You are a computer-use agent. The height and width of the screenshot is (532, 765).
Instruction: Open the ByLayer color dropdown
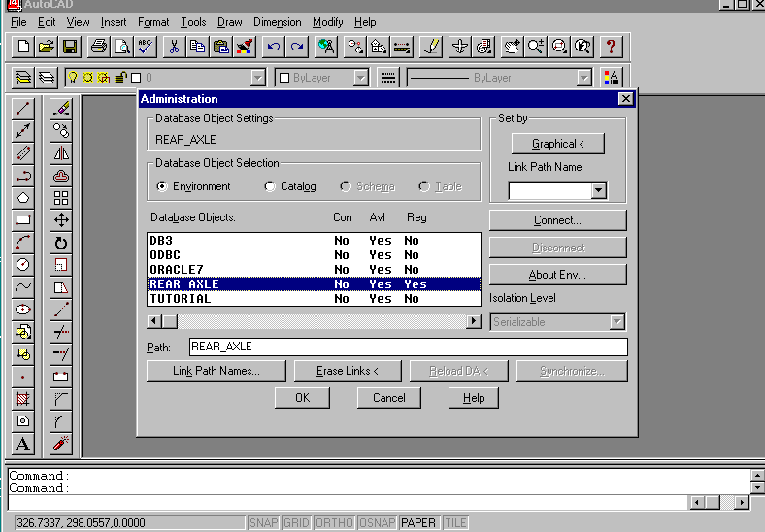(x=360, y=78)
